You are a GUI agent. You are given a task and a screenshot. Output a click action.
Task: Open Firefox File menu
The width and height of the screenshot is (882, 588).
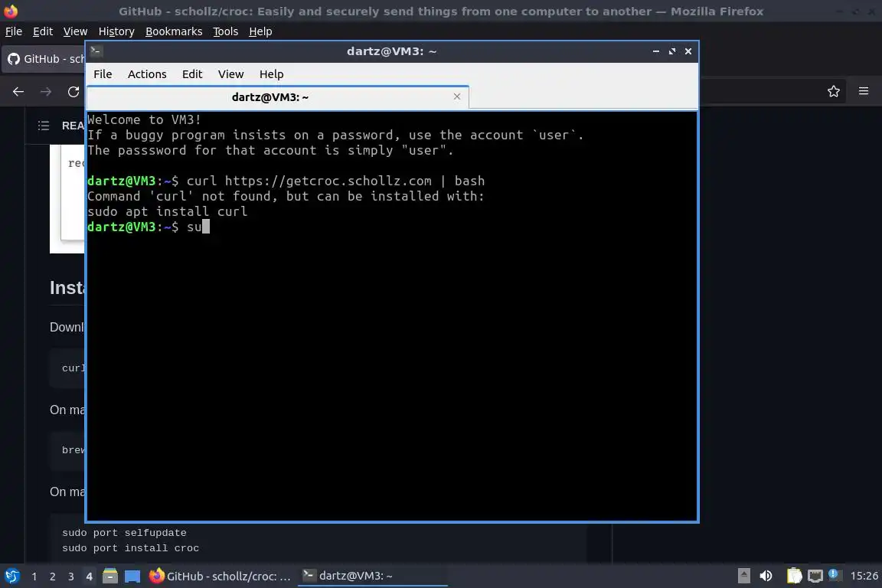point(14,31)
